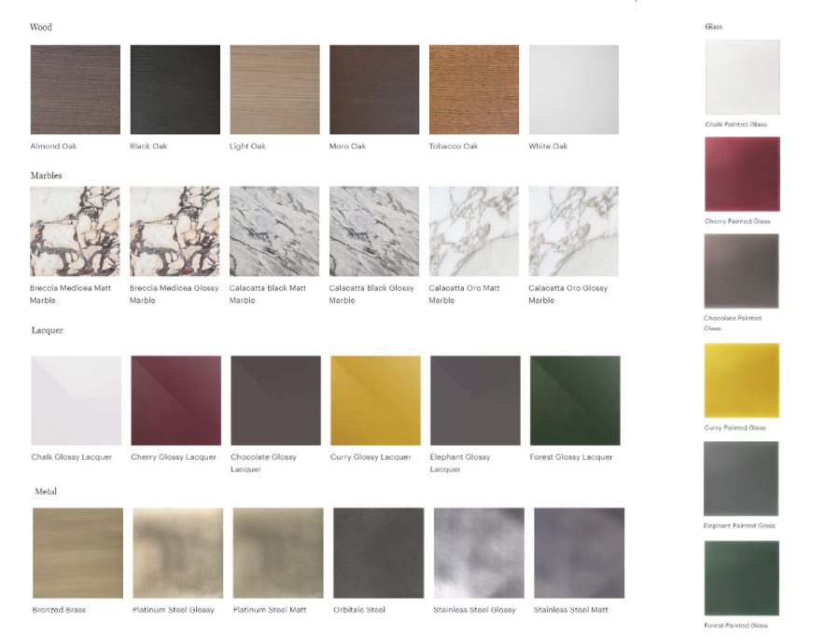Select the Chocolate Painted Glass swatch
The image size is (840, 642).
[742, 271]
